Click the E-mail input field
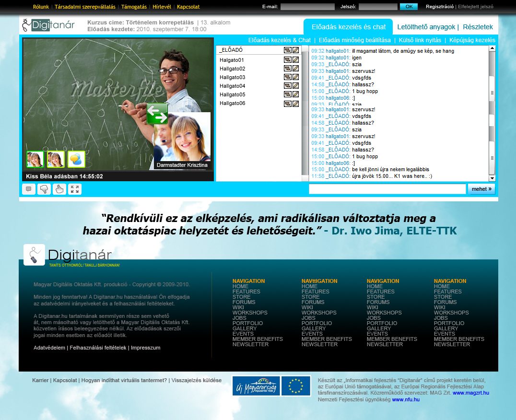The width and height of the screenshot is (516, 420). coord(307,7)
